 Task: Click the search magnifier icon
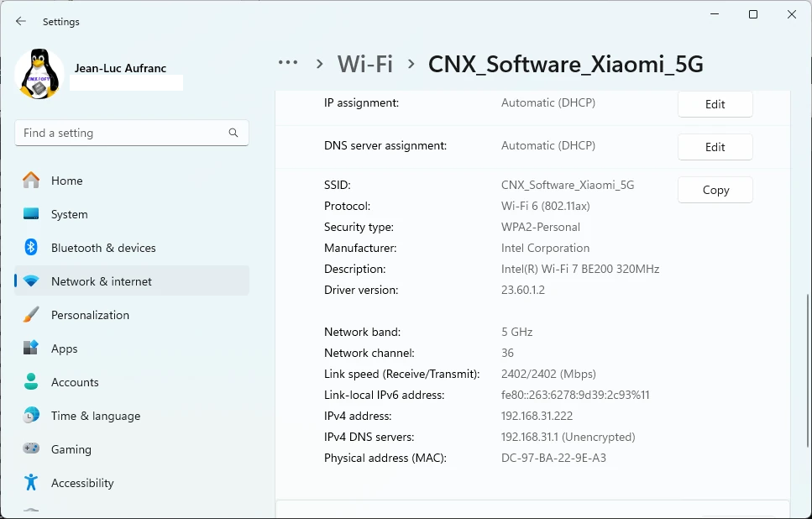point(233,134)
